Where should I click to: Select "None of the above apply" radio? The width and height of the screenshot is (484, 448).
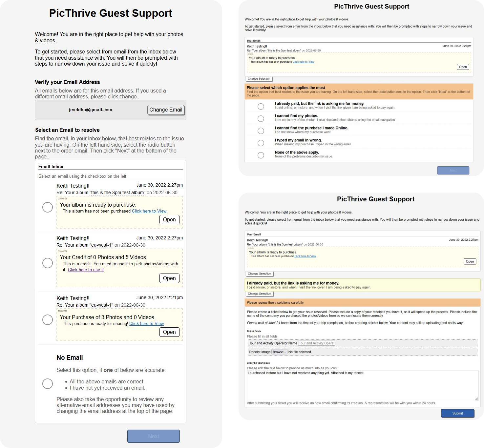point(261,155)
